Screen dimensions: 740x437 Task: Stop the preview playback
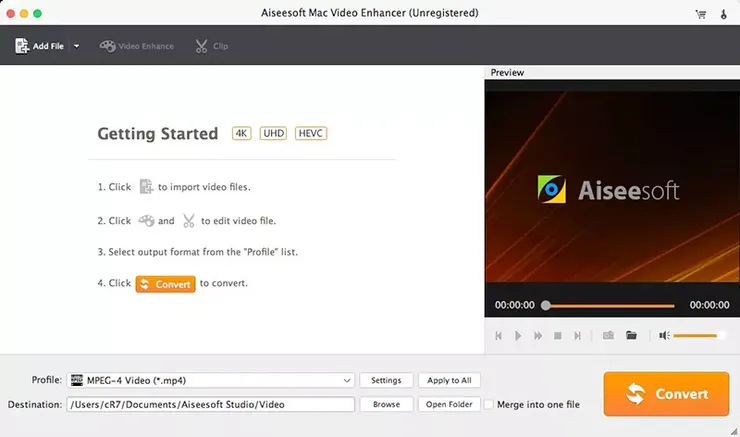click(x=557, y=336)
